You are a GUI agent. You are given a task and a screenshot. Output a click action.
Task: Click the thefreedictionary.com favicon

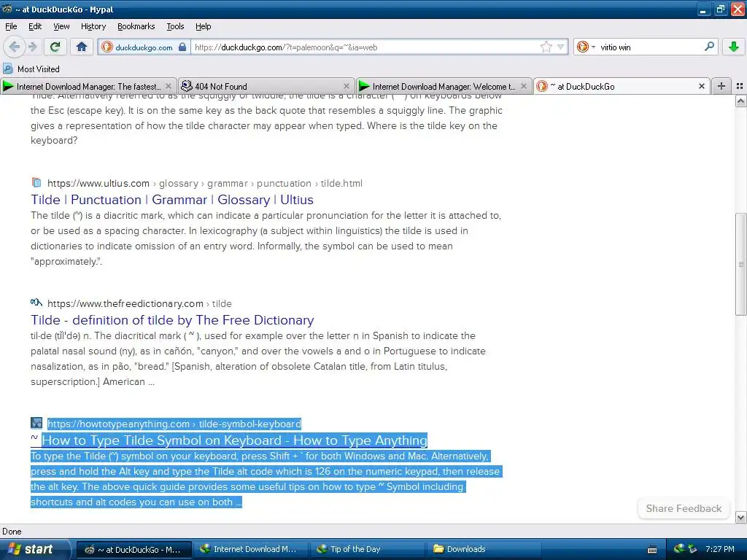pos(36,303)
